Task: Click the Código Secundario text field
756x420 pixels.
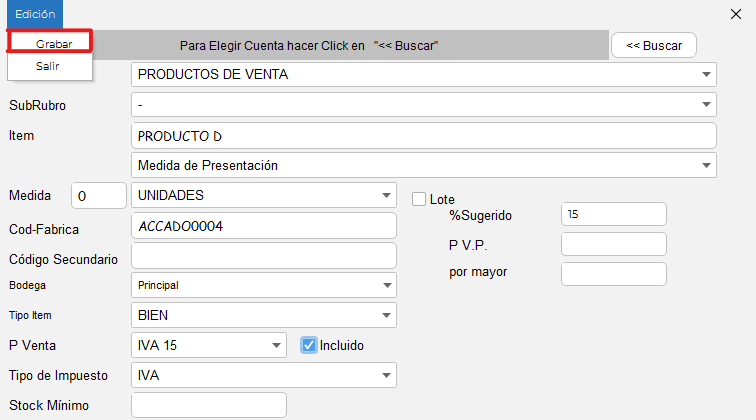Action: (x=264, y=256)
